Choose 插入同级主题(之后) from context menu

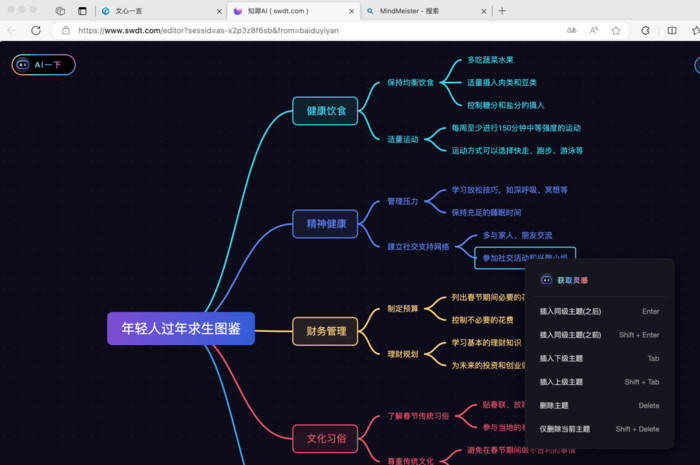click(570, 311)
